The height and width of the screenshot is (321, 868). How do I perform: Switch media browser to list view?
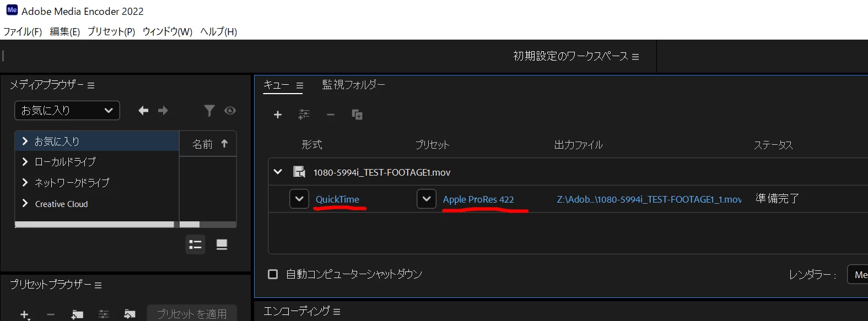click(x=196, y=244)
